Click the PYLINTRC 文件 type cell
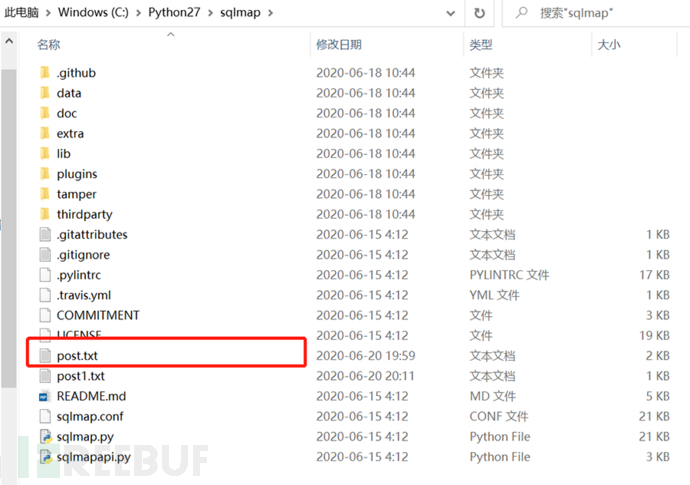Image resolution: width=690 pixels, height=485 pixels. pyautogui.click(x=510, y=275)
